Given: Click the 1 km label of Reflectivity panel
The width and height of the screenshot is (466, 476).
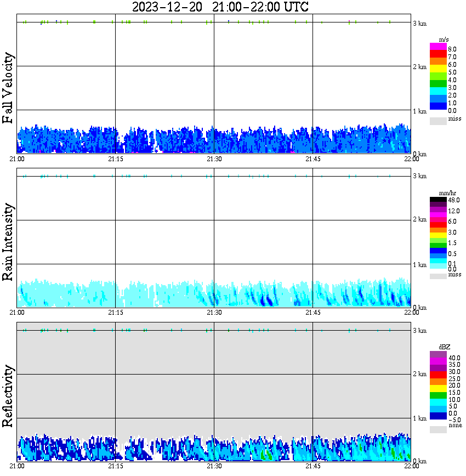Looking at the screenshot, I should pos(420,418).
